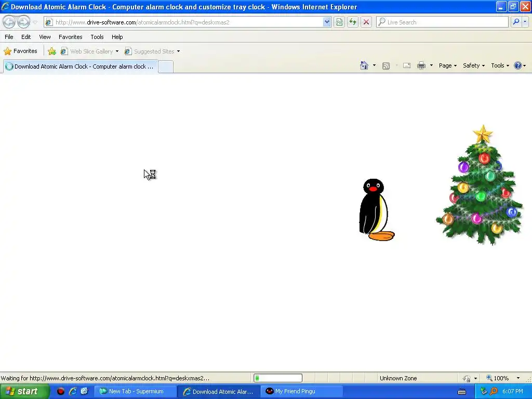The height and width of the screenshot is (399, 532).
Task: Close the Internet Explorer window
Action: (x=525, y=6)
